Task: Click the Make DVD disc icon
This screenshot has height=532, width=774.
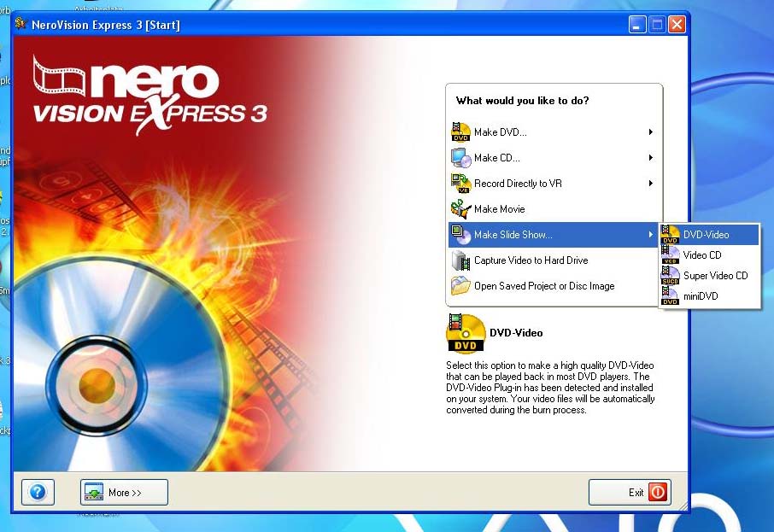Action: 460,132
